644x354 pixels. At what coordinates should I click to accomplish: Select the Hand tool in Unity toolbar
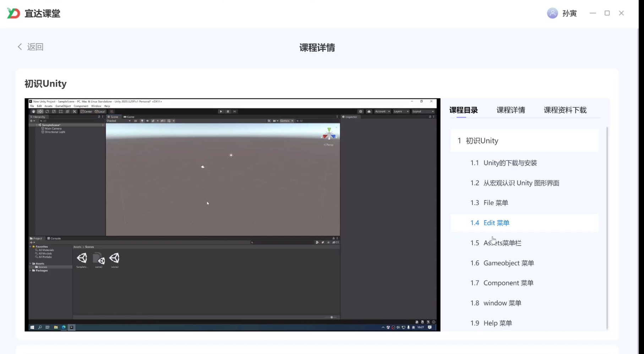pyautogui.click(x=33, y=111)
